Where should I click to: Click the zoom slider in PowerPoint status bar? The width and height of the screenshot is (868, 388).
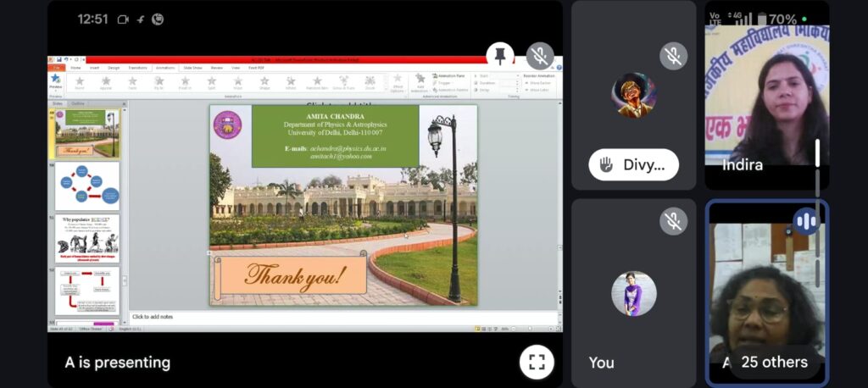coord(530,329)
